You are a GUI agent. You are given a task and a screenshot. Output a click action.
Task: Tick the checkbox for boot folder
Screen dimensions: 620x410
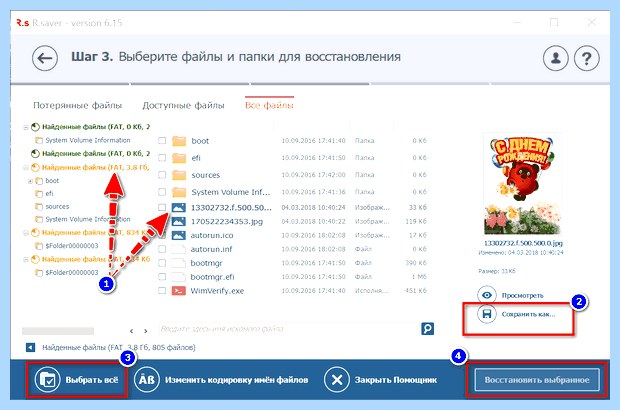[x=162, y=140]
